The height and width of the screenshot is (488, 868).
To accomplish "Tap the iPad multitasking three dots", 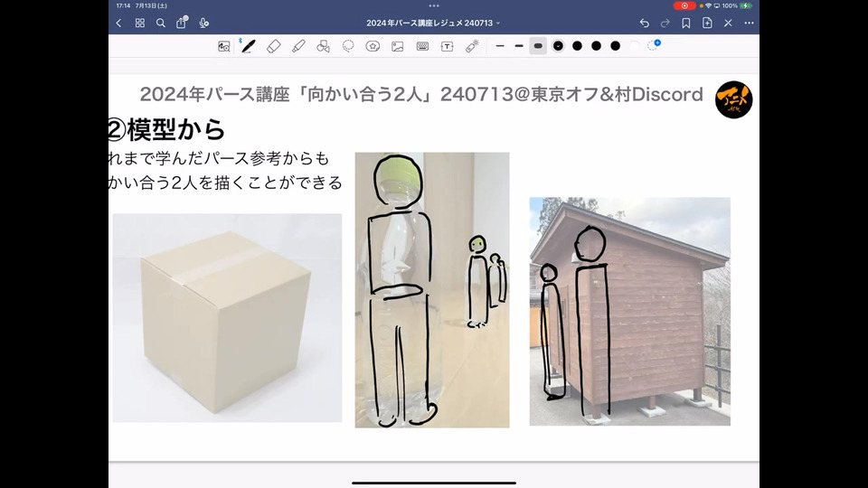I will point(434,5).
